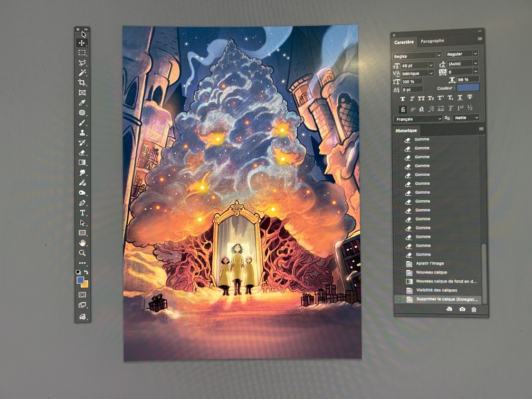Choose the Hand tool

coord(82,243)
